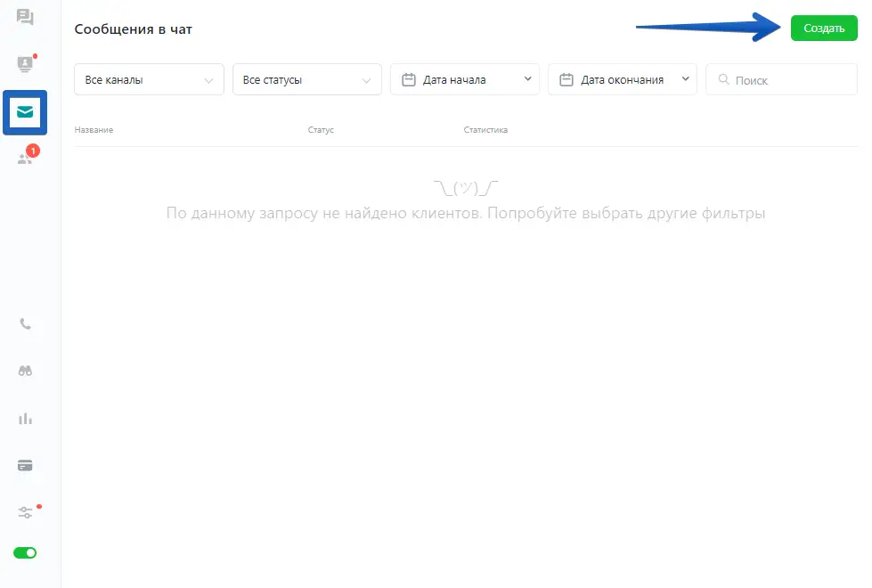The height and width of the screenshot is (588, 872).
Task: Open the chats icon in sidebar
Action: (25, 17)
